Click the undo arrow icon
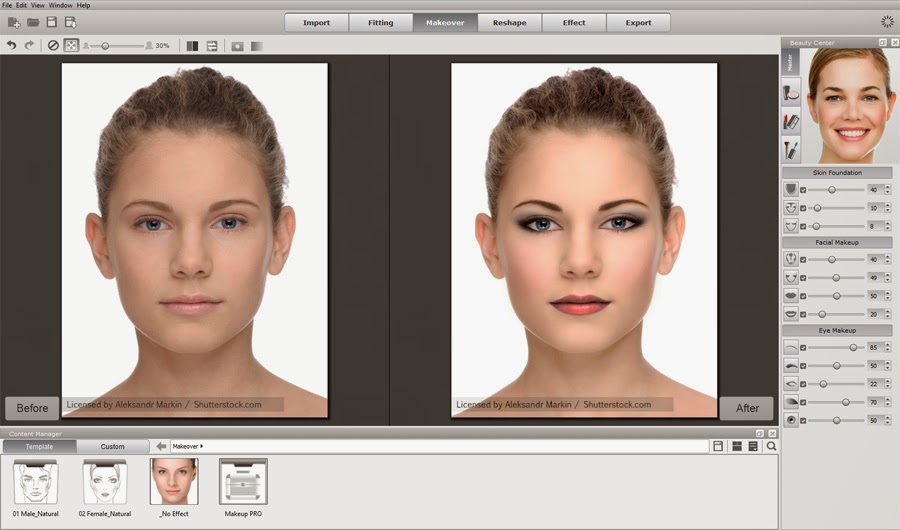 coord(11,45)
